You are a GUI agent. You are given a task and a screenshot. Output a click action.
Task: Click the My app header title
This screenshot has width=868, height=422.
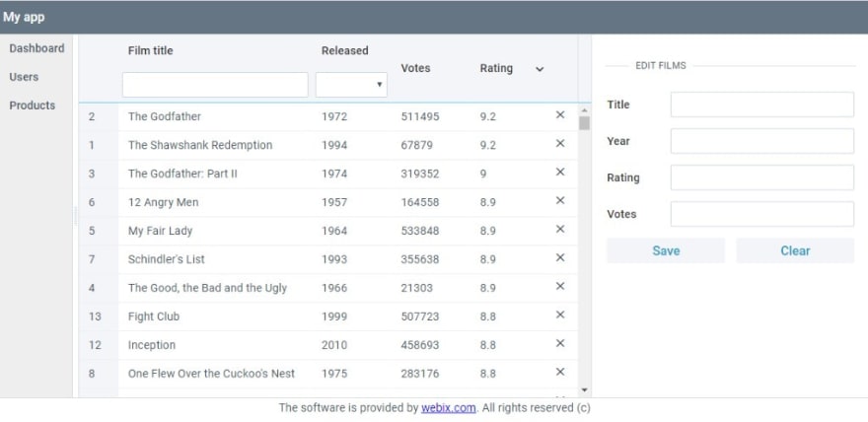point(24,17)
